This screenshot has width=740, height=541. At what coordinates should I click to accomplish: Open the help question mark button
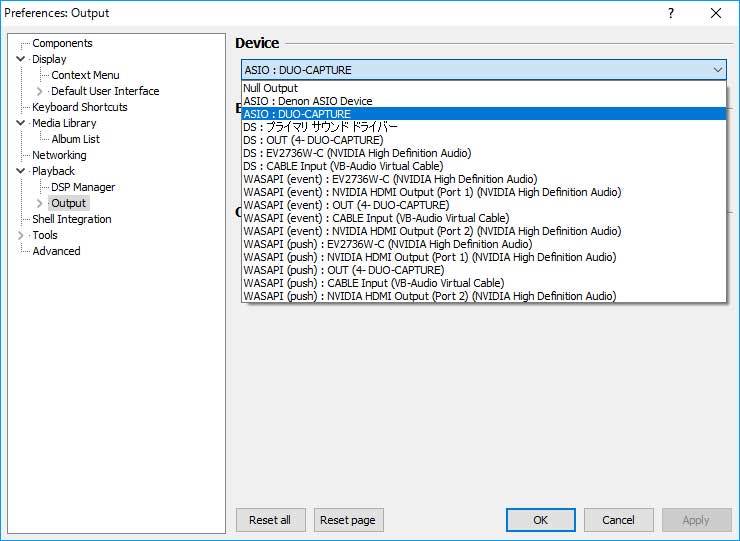671,13
